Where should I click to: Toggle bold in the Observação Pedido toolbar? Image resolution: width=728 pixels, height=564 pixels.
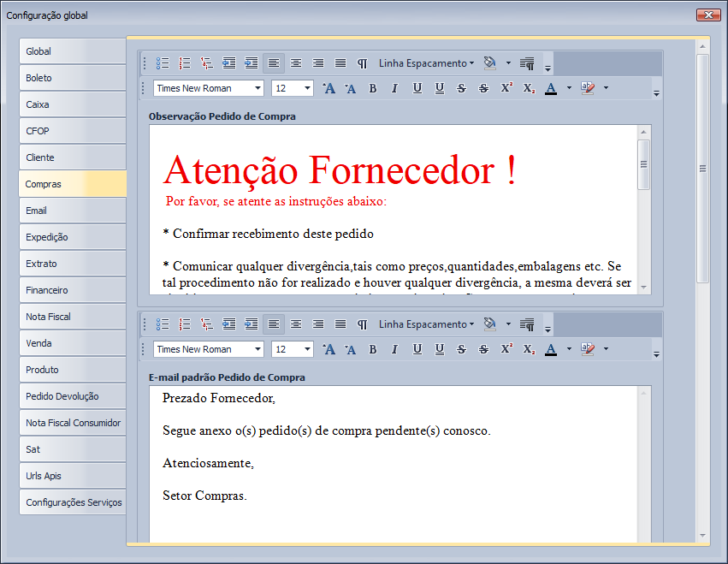point(373,88)
